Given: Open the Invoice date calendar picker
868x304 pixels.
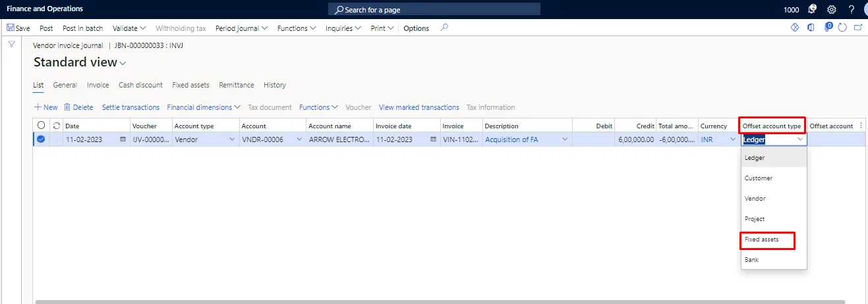Looking at the screenshot, I should (433, 139).
